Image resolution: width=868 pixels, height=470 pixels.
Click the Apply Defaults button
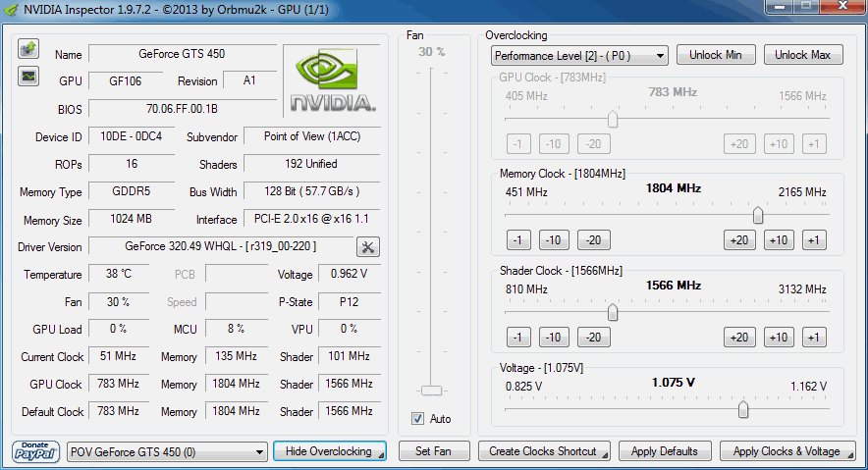665,451
